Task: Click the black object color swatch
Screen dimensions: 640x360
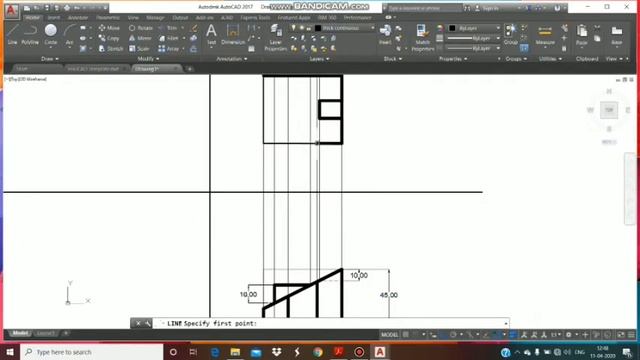Action: [452, 28]
